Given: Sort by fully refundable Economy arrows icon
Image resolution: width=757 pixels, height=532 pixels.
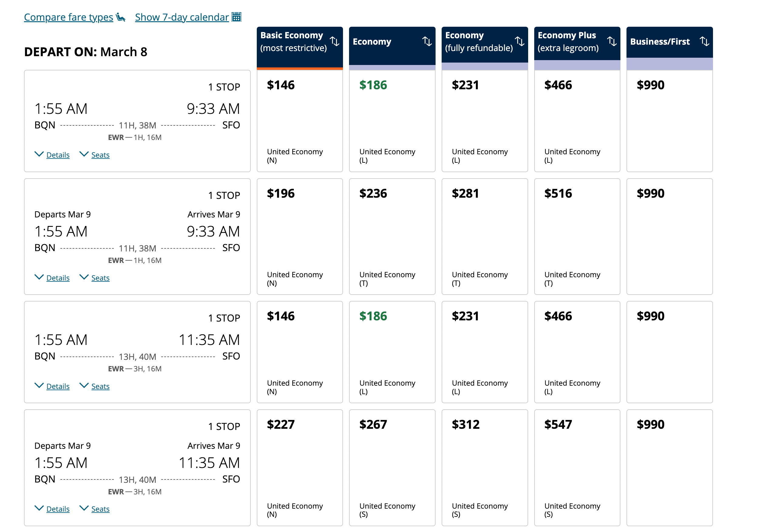Looking at the screenshot, I should (x=520, y=42).
